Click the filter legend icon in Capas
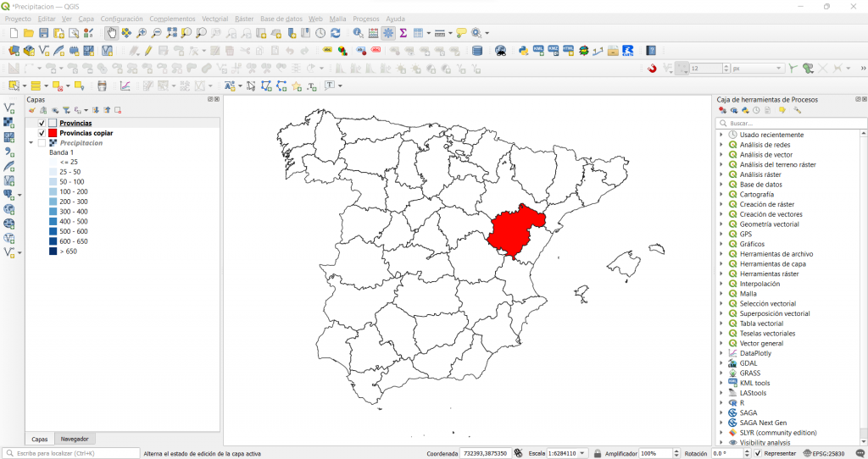The width and height of the screenshot is (868, 459). [65, 110]
